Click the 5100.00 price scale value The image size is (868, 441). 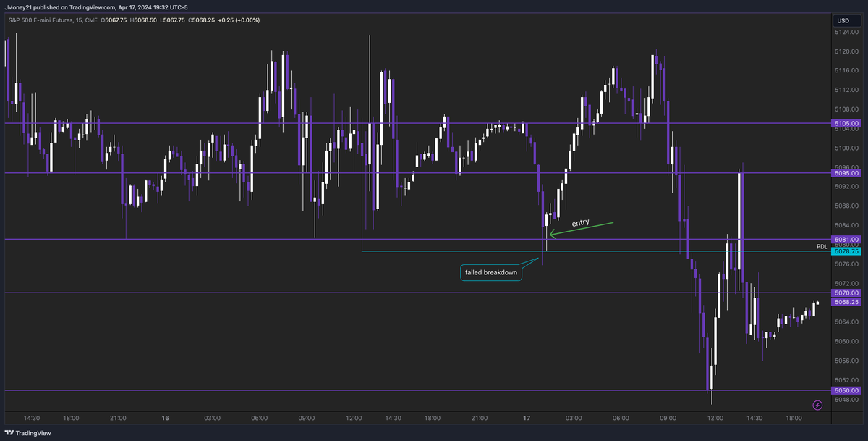click(846, 148)
